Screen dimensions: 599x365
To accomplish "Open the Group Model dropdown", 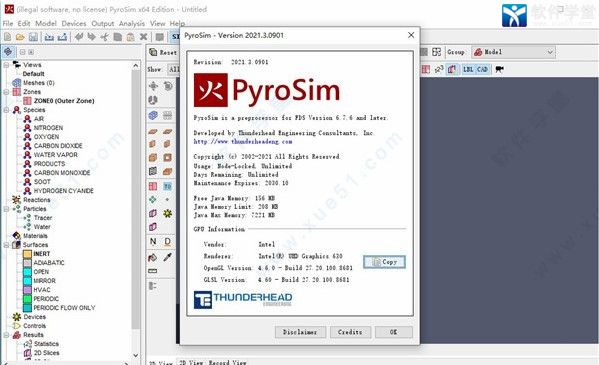I will pos(513,52).
